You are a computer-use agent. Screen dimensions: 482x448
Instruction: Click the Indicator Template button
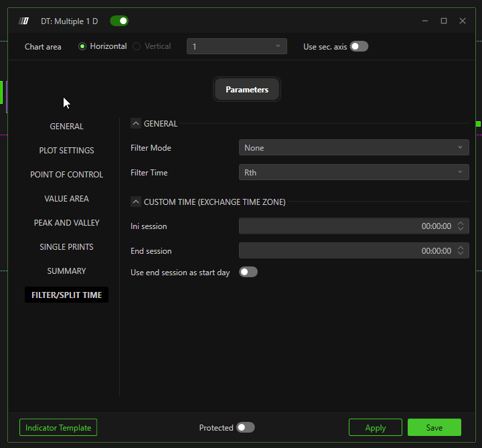pyautogui.click(x=58, y=427)
